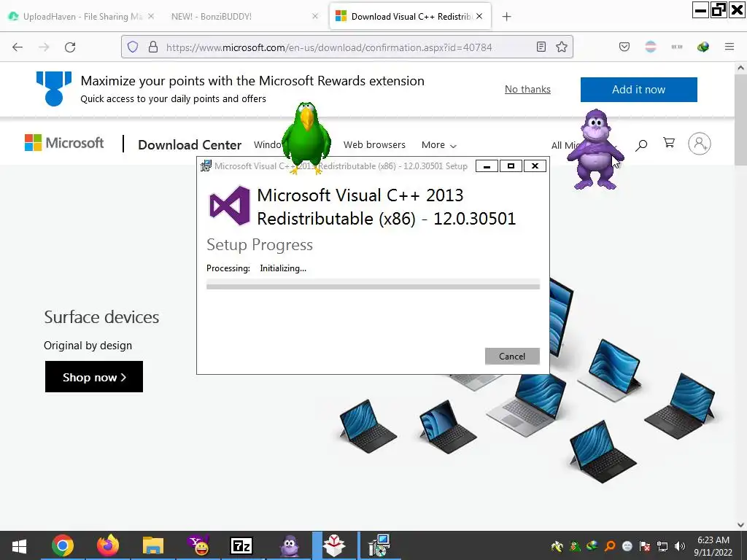
Task: Click the Original by design text
Action: 88,346
